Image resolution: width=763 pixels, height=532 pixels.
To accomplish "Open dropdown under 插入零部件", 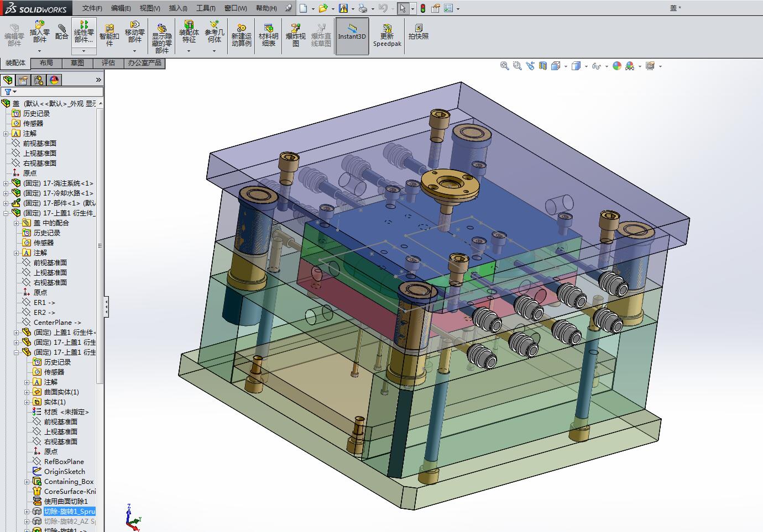I will tap(39, 51).
